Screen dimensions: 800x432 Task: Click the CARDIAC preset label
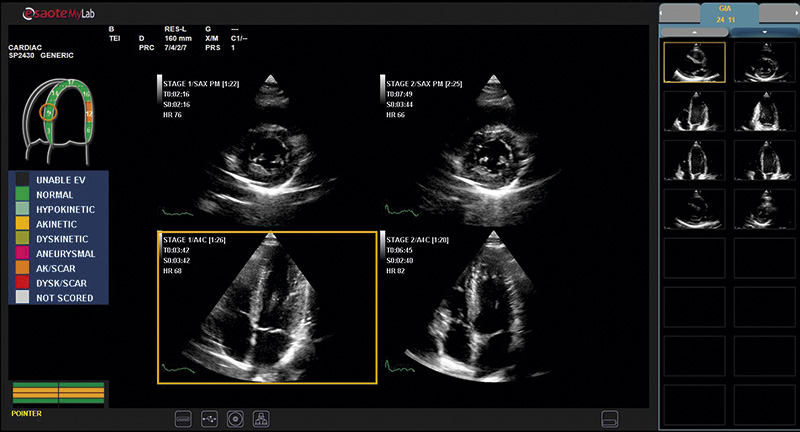[25, 47]
